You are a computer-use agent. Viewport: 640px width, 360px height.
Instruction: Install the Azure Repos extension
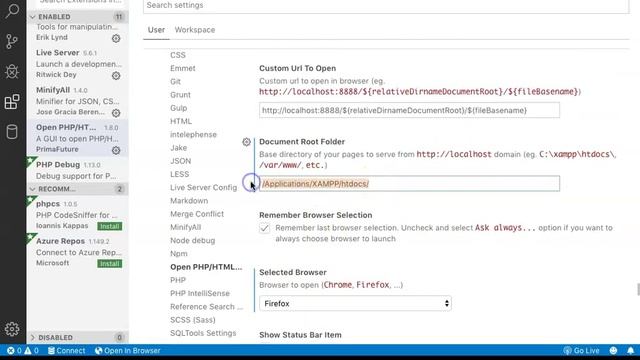pyautogui.click(x=109, y=264)
